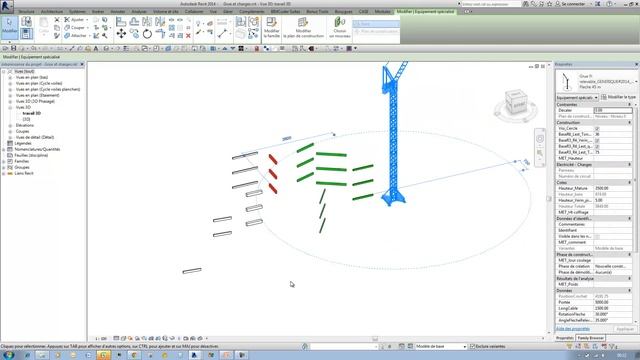Click the red Delete X icon

188,36
